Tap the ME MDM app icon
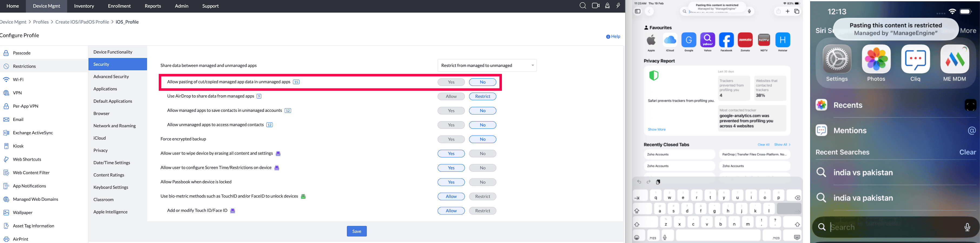 tap(955, 59)
